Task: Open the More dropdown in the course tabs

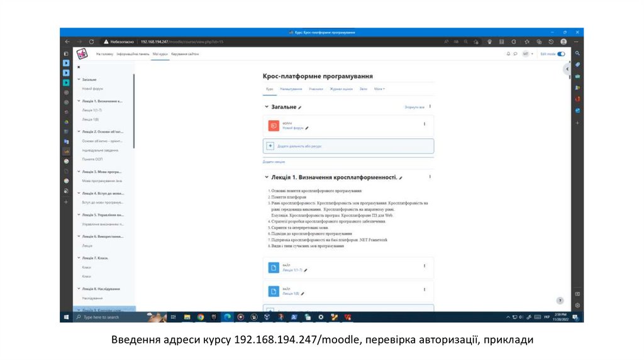Action: 379,89
